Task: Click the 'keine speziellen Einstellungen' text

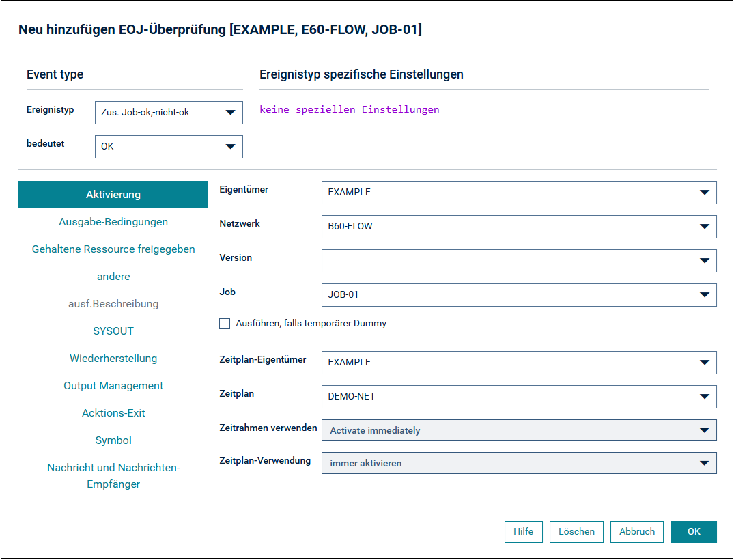Action: click(x=349, y=109)
